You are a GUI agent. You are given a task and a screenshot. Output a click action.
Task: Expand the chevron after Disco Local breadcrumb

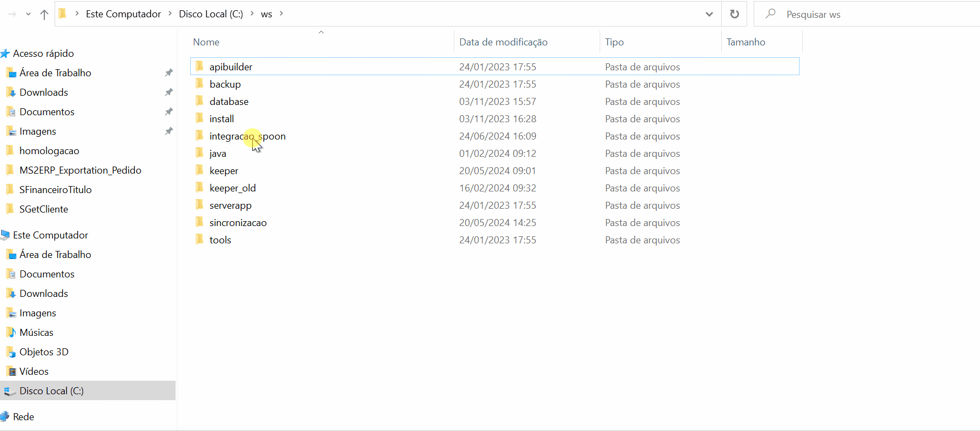click(x=252, y=14)
